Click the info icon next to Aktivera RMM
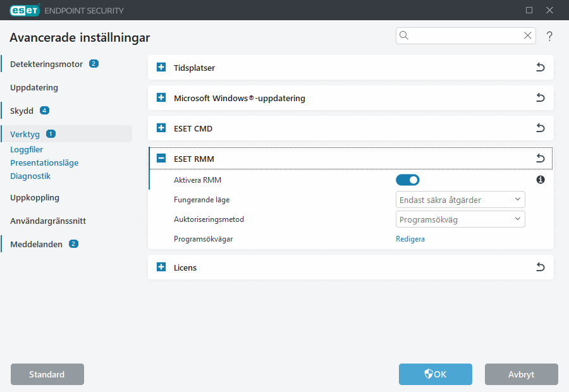This screenshot has height=392, width=569. point(541,180)
